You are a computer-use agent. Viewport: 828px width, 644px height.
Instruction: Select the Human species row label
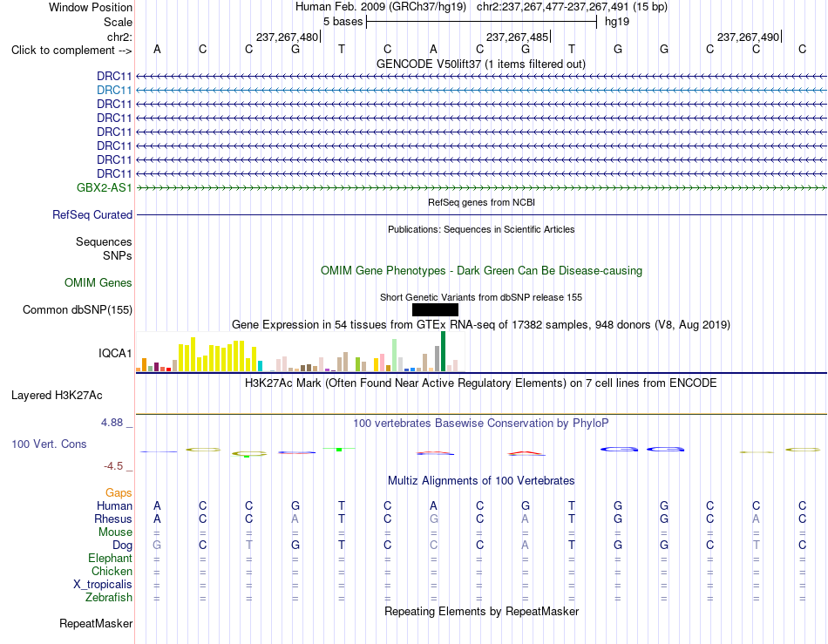114,505
